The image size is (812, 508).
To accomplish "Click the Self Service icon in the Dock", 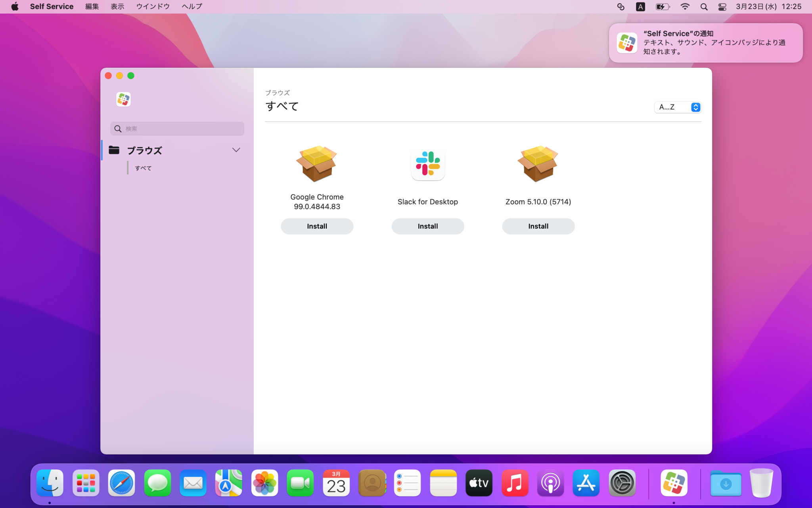I will coord(674,483).
